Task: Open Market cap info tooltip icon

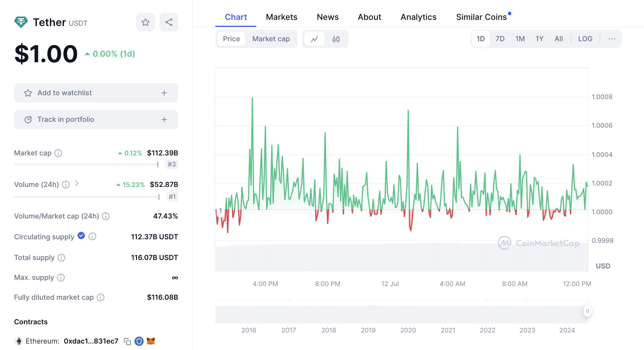Action: (x=58, y=153)
